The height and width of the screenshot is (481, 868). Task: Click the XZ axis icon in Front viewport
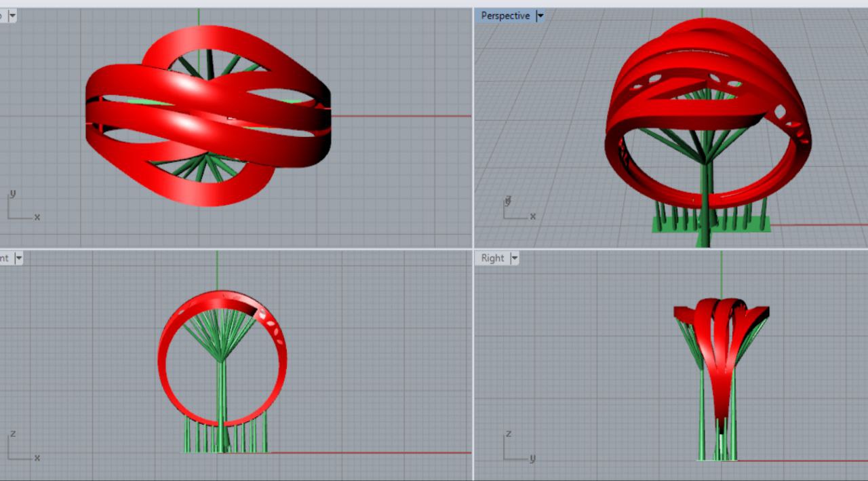pos(20,448)
